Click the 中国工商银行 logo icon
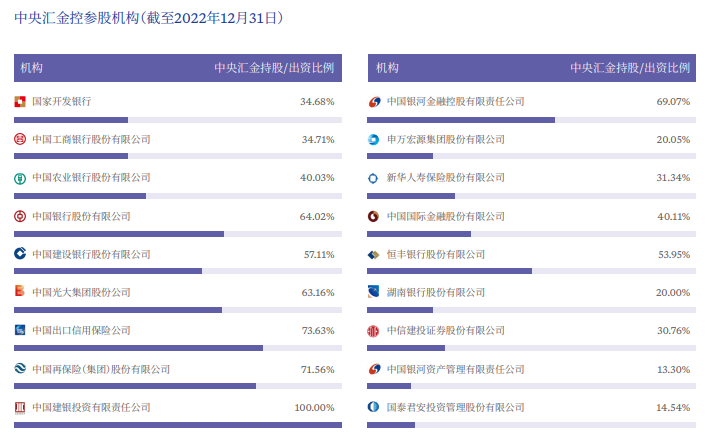 [20, 139]
